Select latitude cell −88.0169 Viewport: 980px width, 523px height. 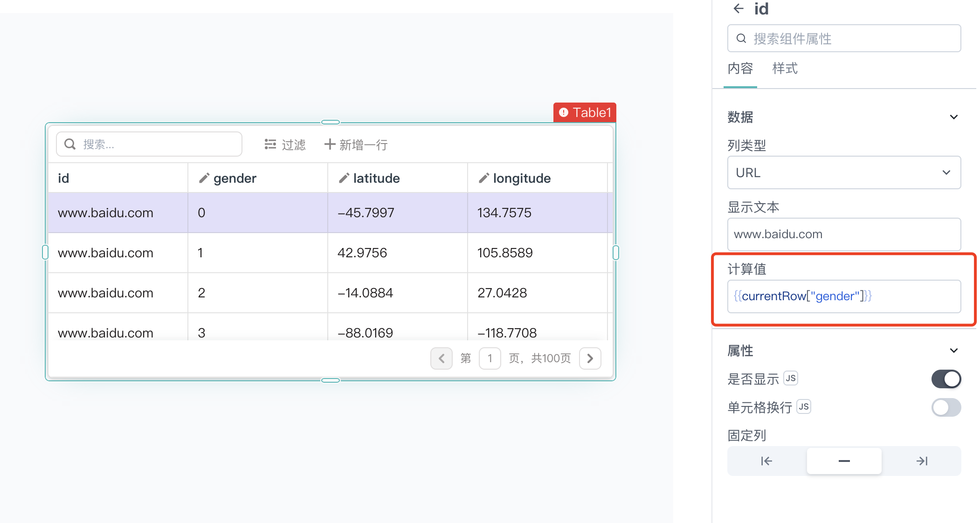point(398,327)
